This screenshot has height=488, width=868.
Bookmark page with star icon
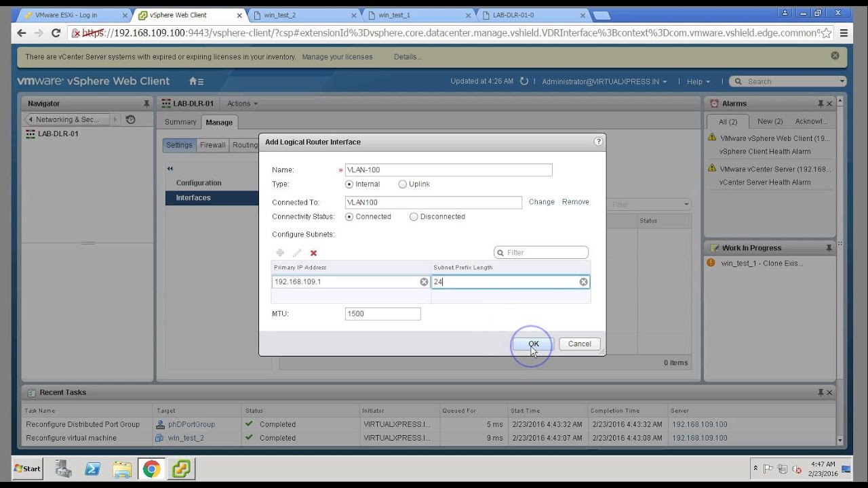(x=827, y=33)
